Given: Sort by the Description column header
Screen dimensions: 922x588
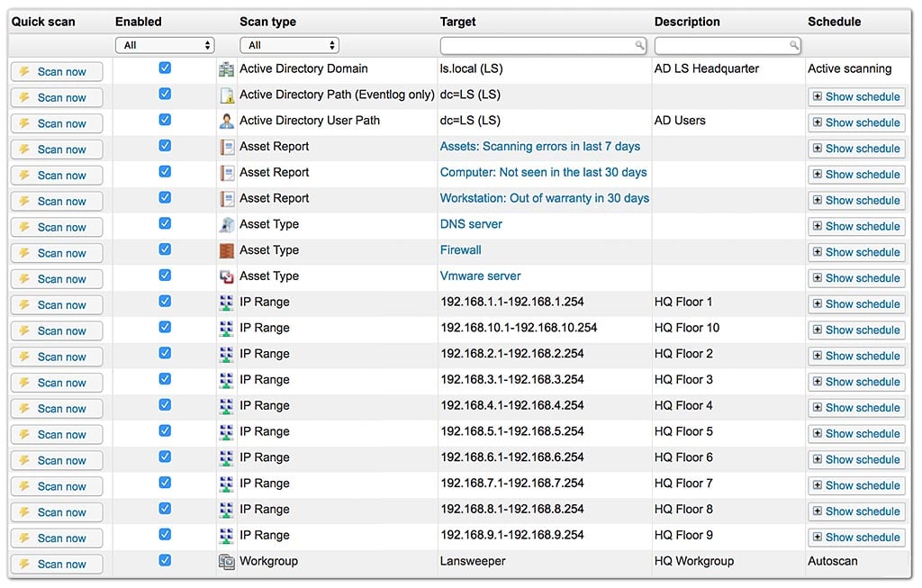Looking at the screenshot, I should point(687,22).
